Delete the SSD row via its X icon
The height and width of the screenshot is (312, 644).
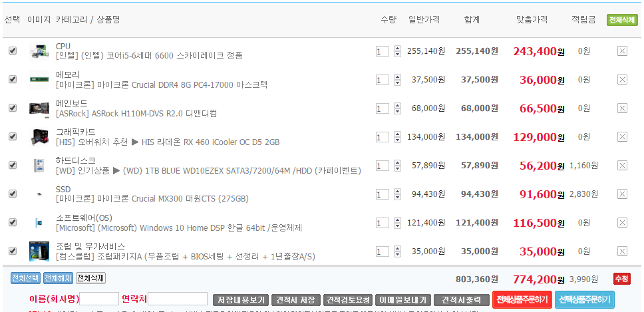tap(622, 194)
